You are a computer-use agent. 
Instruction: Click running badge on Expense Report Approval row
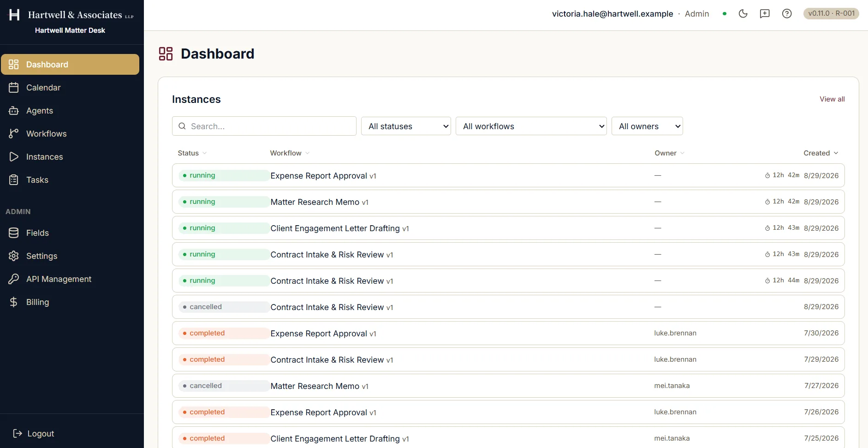[224, 175]
